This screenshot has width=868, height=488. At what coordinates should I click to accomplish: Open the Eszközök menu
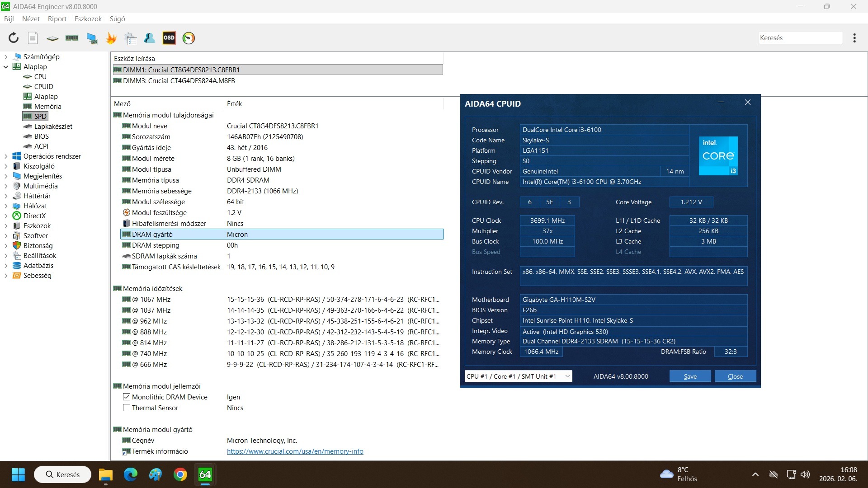pos(88,19)
